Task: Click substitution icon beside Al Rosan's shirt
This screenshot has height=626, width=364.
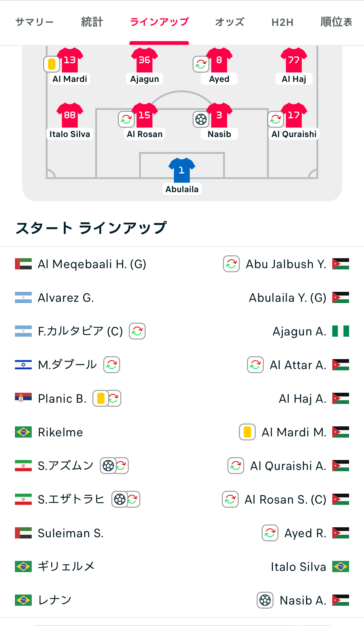Action: click(x=126, y=119)
